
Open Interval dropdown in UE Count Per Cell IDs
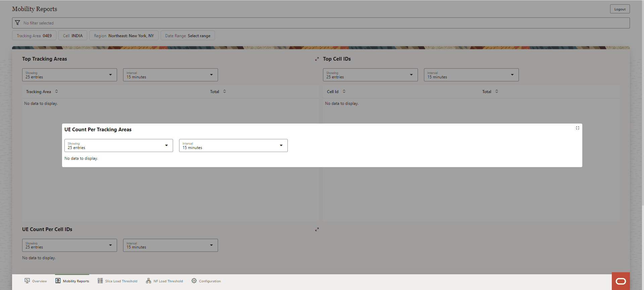pyautogui.click(x=170, y=245)
